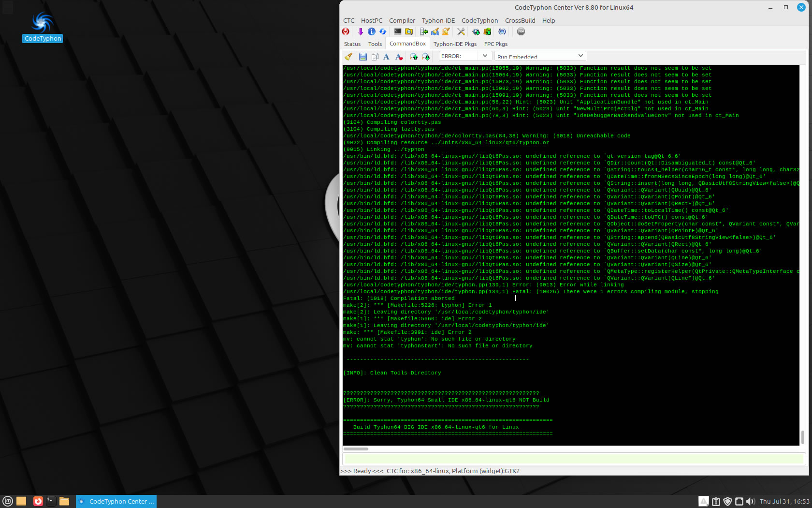812x508 pixels.
Task: Find next with magnifier down-arrow icon
Action: click(426, 57)
